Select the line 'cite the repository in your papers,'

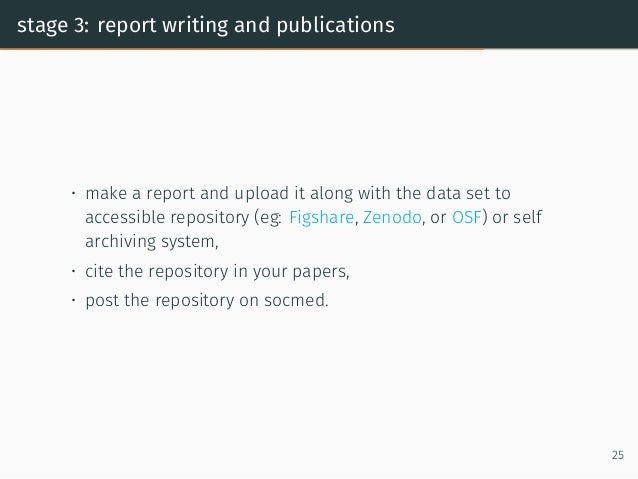[x=217, y=271]
